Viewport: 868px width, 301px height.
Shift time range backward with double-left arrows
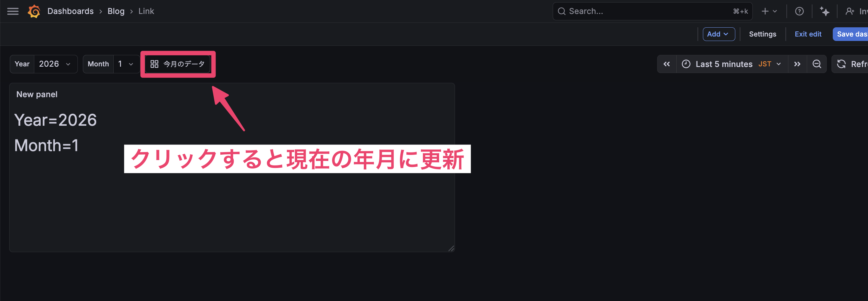pos(666,64)
